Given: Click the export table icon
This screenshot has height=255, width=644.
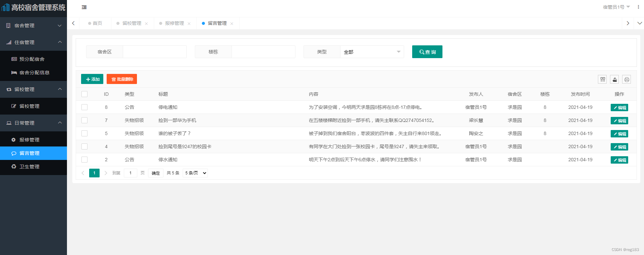Looking at the screenshot, I should pos(614,79).
